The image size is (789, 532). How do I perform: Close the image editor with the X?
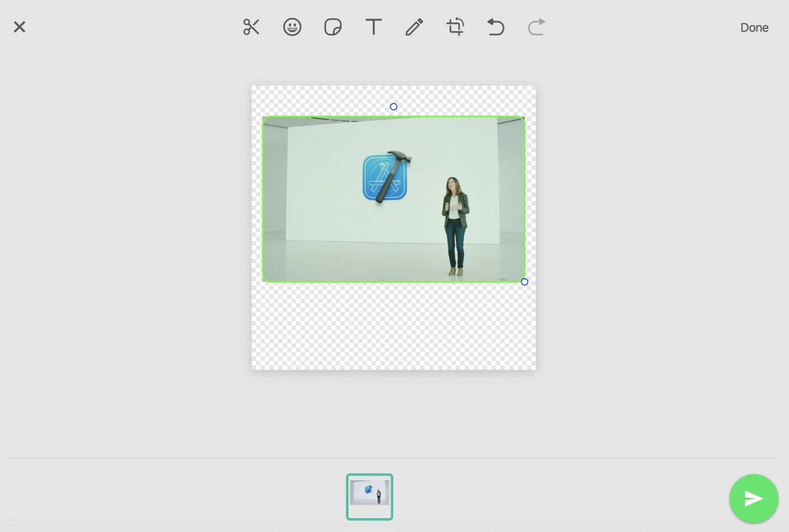tap(20, 27)
